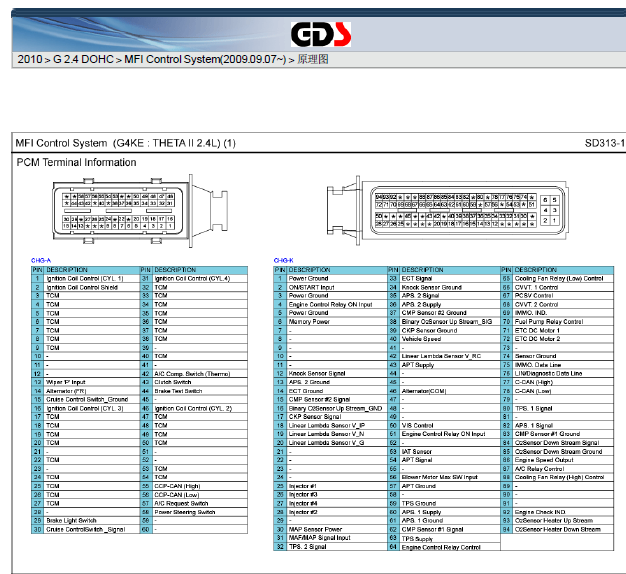Select 'CCP-CAN (Low)' cell

click(200, 495)
